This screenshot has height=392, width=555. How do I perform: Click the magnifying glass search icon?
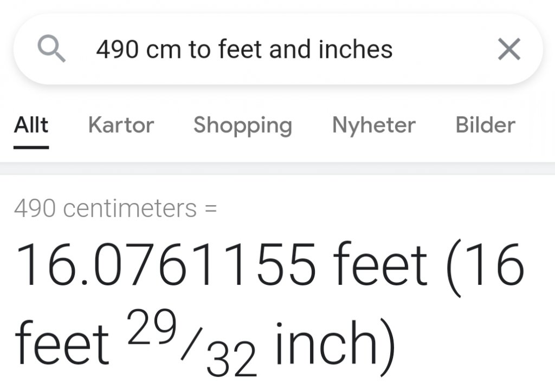click(51, 48)
